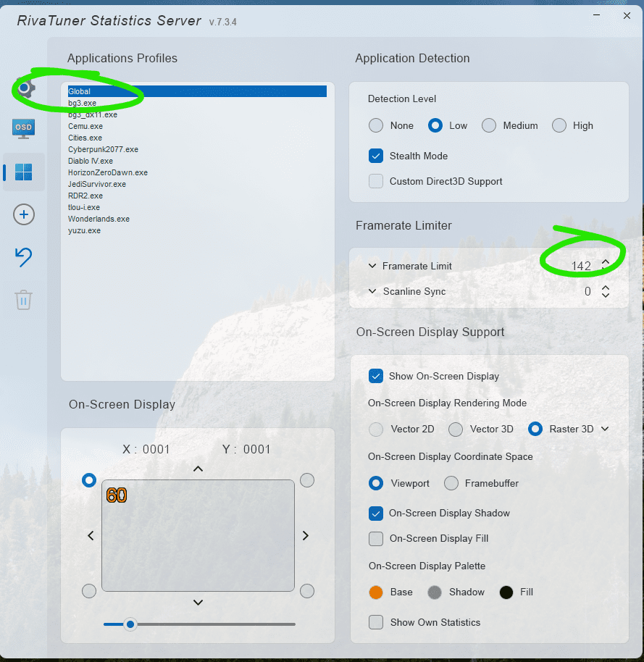The height and width of the screenshot is (662, 644).
Task: Select the RDR2.exe profile
Action: (x=197, y=196)
